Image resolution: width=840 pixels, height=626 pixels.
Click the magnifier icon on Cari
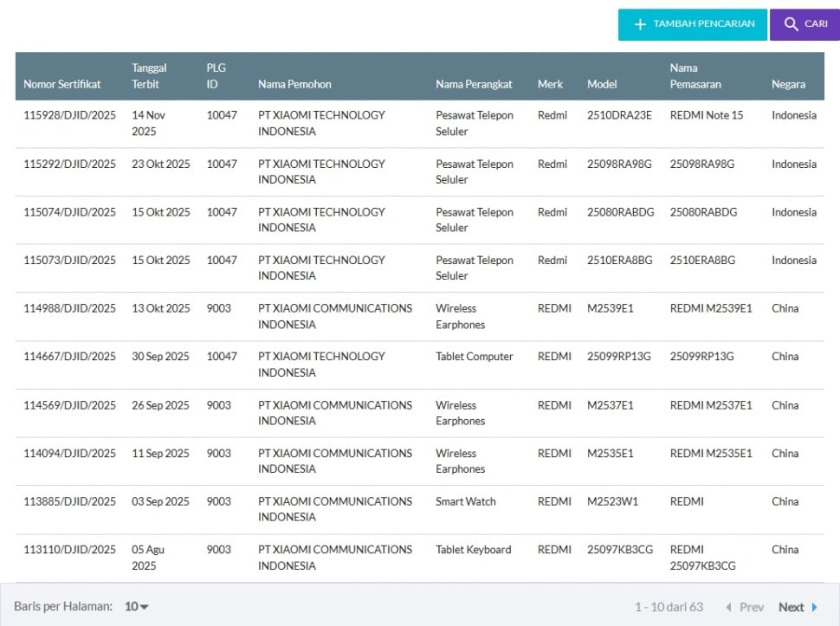[791, 24]
